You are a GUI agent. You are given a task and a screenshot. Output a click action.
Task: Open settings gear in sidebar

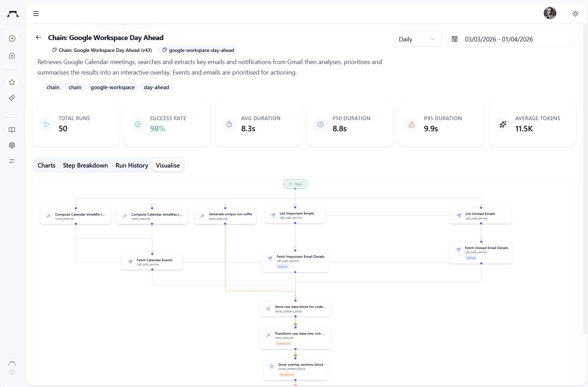pos(12,145)
